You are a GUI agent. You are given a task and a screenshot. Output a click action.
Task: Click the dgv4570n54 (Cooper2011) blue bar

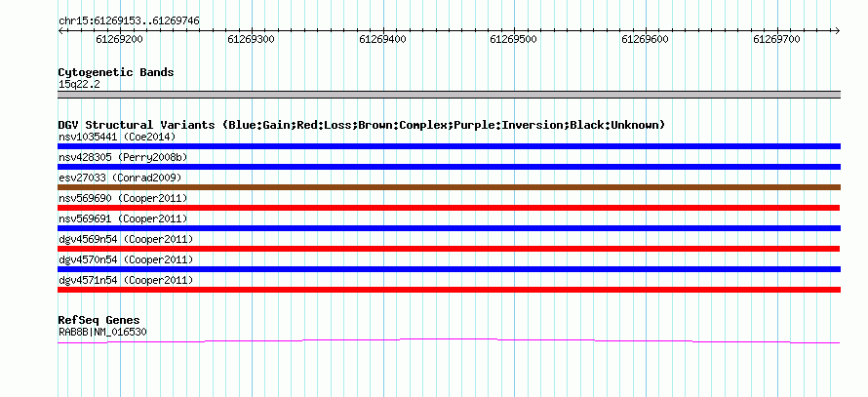[449, 269]
